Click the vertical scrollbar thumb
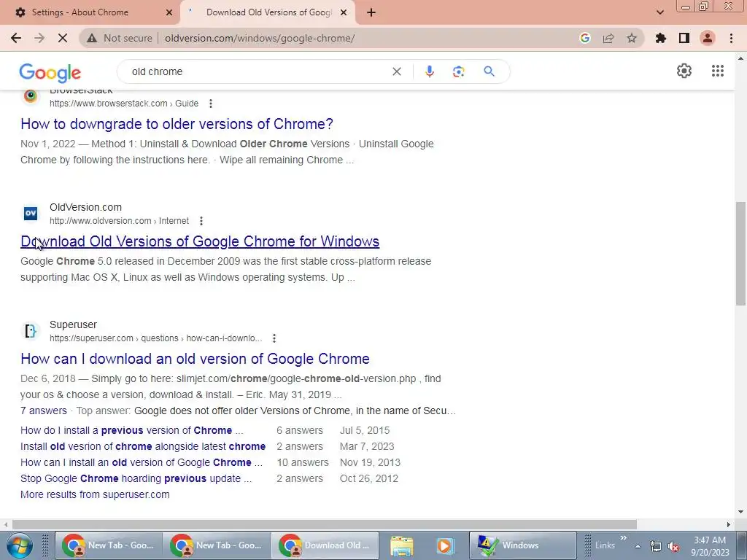Viewport: 747px width, 560px height. click(x=740, y=253)
